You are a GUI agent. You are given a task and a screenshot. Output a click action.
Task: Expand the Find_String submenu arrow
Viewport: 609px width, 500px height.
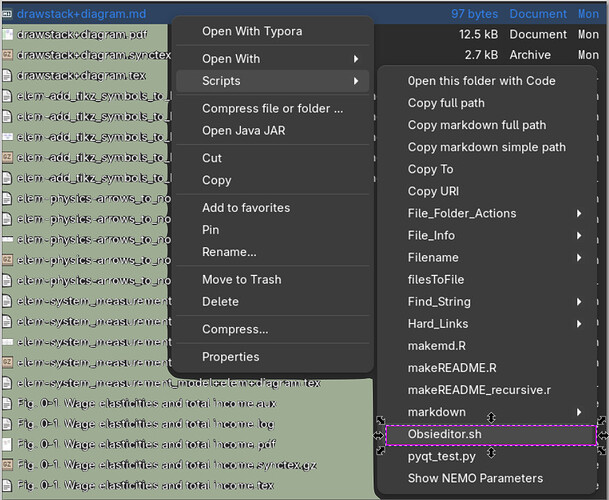[x=579, y=301]
